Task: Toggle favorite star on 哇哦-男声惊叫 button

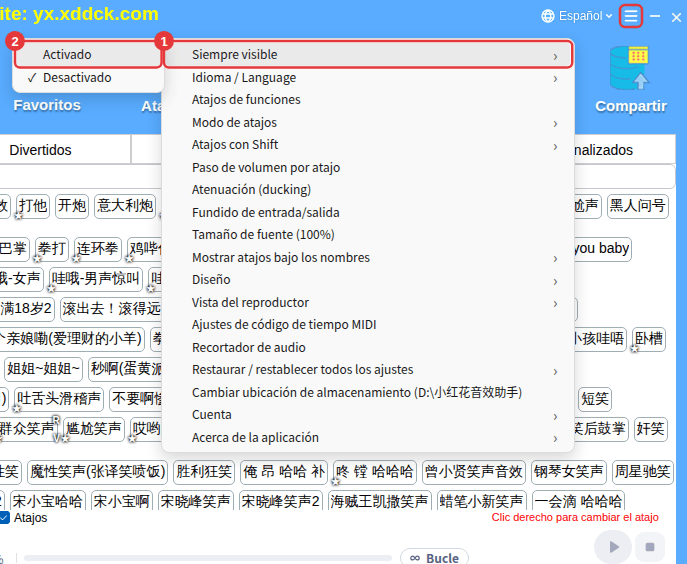Action: click(x=52, y=288)
